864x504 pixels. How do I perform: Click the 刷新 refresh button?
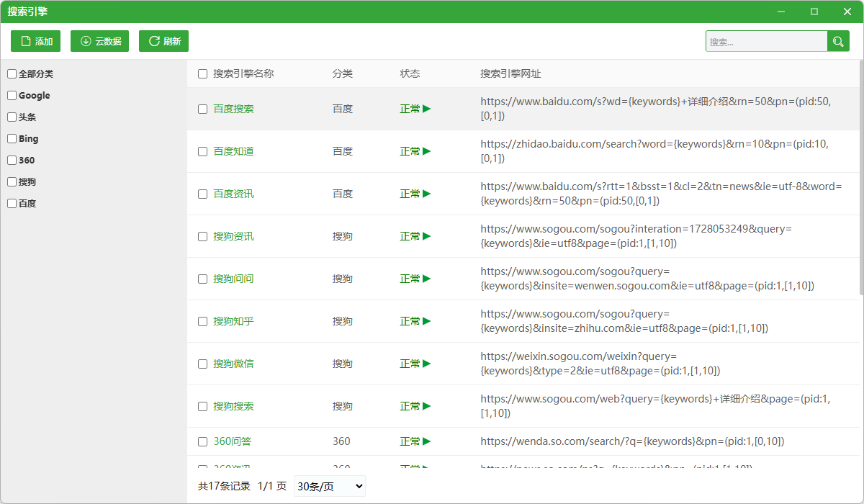pyautogui.click(x=163, y=41)
